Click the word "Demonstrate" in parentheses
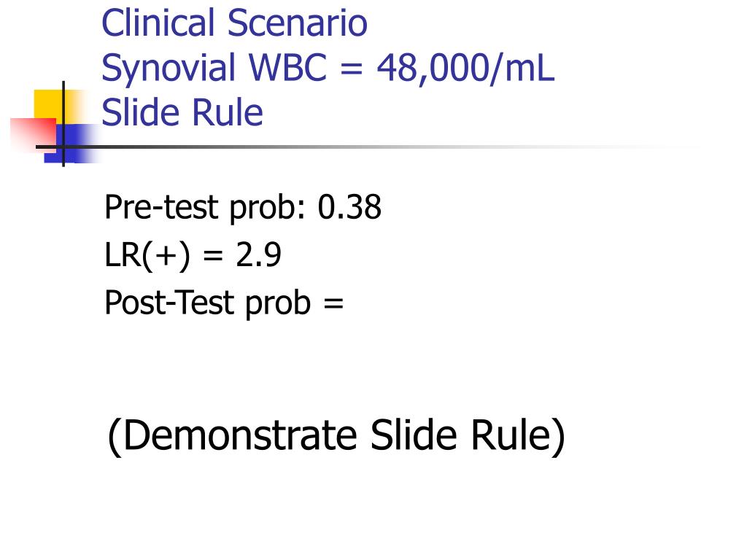This screenshot has height=560, width=747. pos(239,435)
